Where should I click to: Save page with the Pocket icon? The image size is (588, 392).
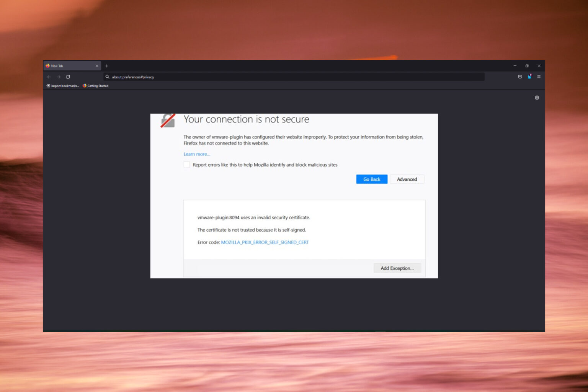pos(520,77)
